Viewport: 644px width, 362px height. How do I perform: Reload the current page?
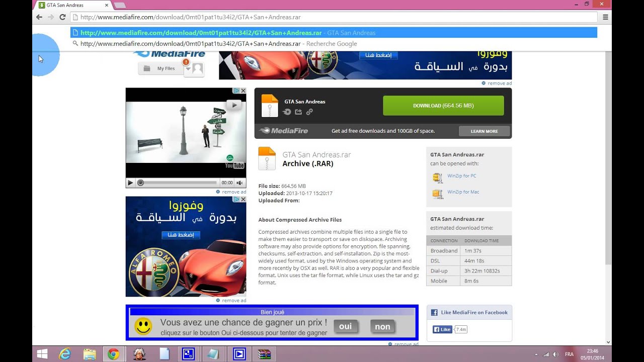[62, 17]
